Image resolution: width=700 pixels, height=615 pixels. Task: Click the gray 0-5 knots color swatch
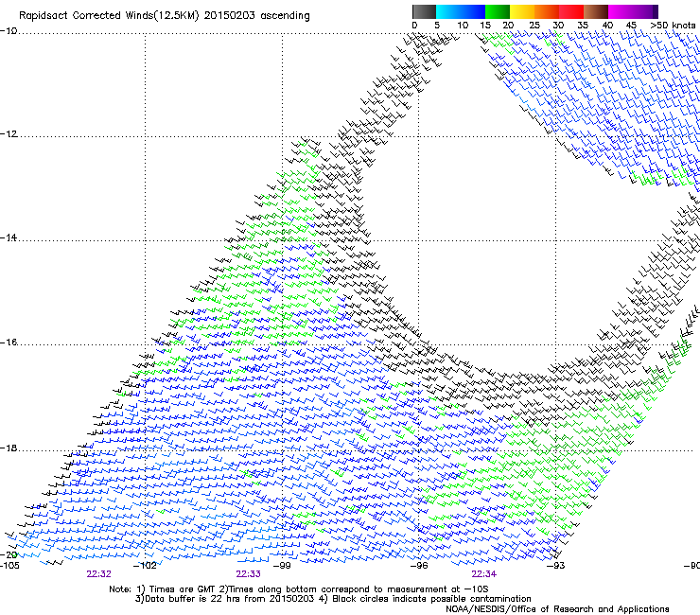tap(424, 11)
